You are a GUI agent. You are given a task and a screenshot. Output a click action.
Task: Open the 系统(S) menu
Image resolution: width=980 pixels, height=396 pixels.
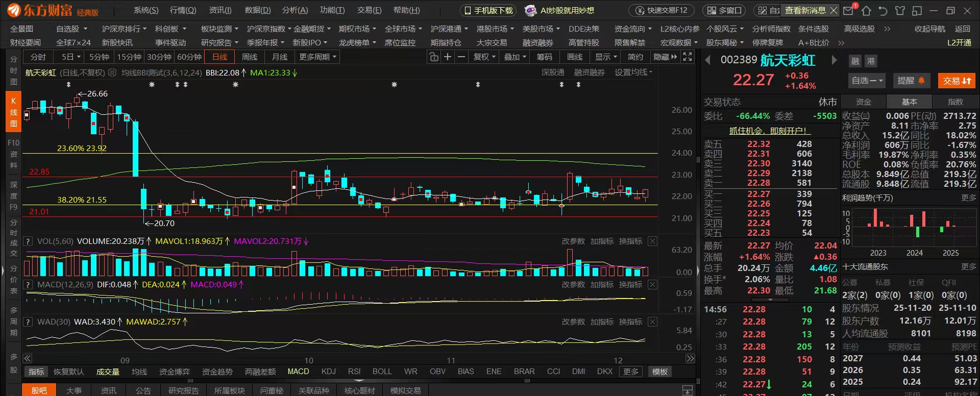146,10
